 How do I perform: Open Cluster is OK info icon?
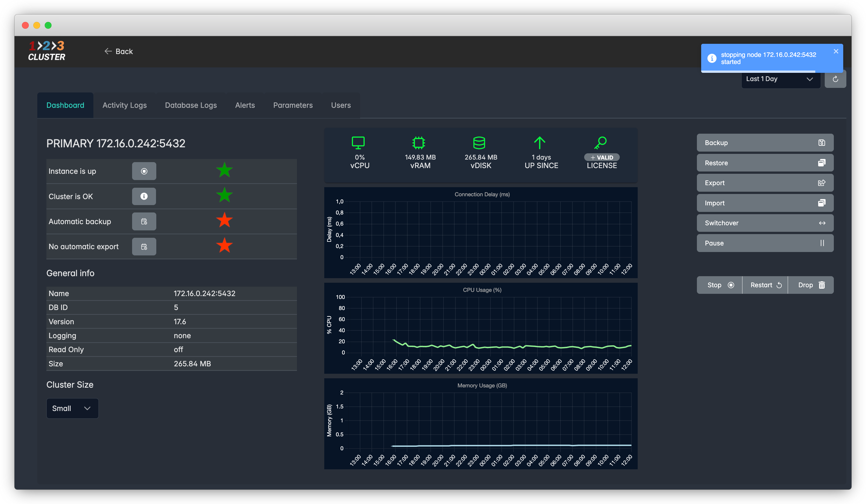pos(144,196)
